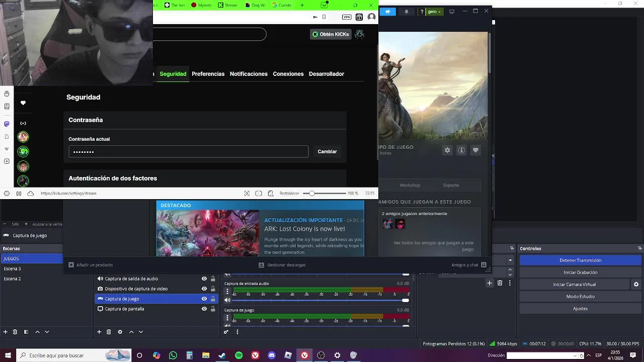Hide the Captura de pantalla source
Image resolution: width=644 pixels, height=362 pixels.
204,309
